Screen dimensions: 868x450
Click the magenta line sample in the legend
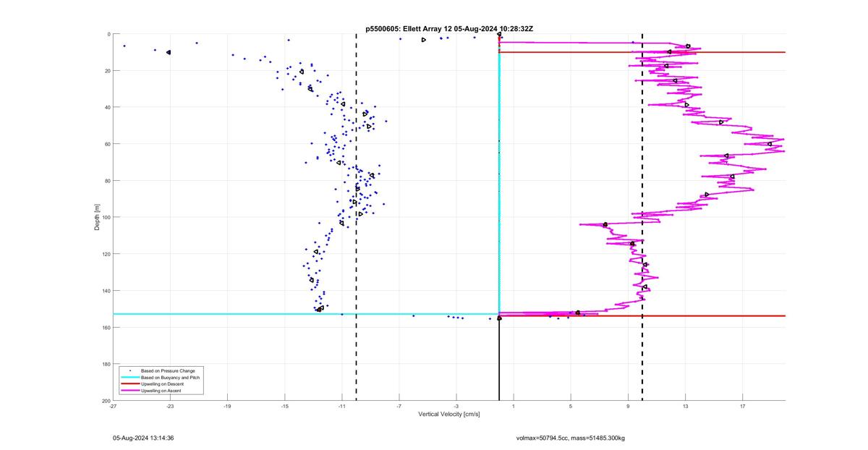pos(130,391)
